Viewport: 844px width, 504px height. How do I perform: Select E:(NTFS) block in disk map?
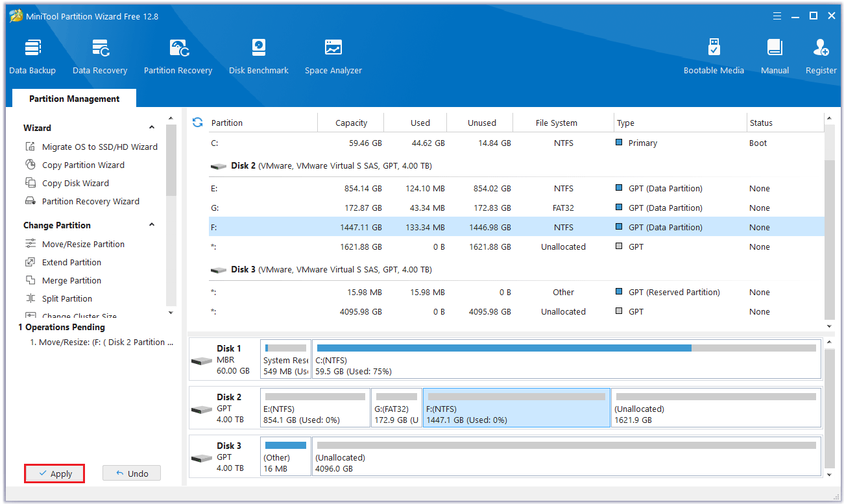[315, 408]
